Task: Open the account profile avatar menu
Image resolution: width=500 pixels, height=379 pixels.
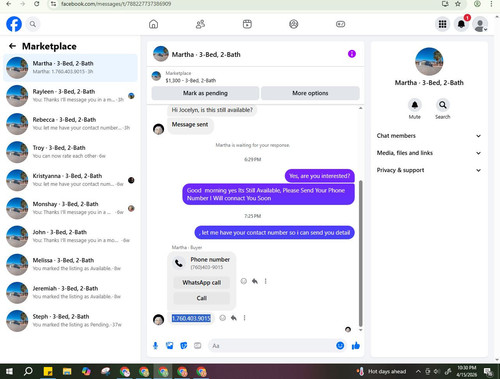Action: coord(480,25)
